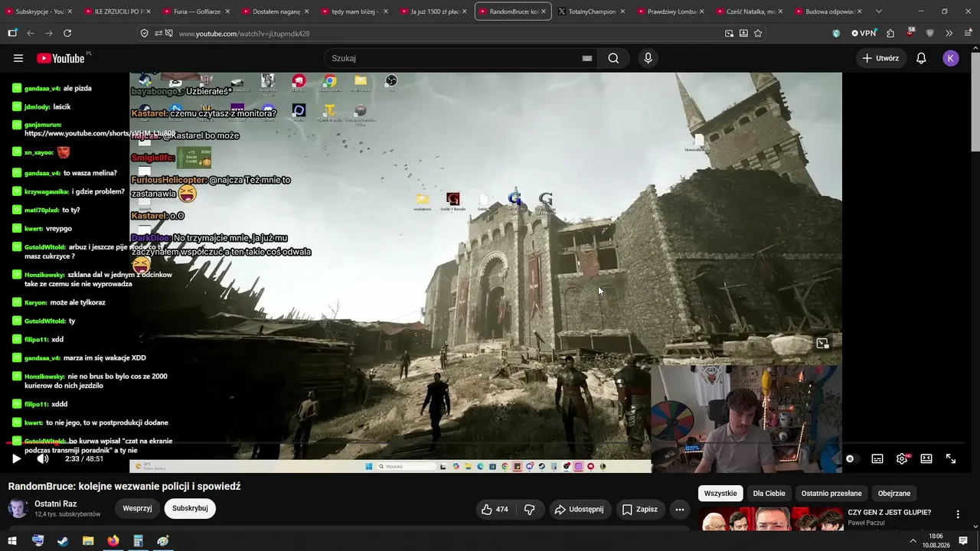Start voice search with the microphone

click(x=648, y=58)
